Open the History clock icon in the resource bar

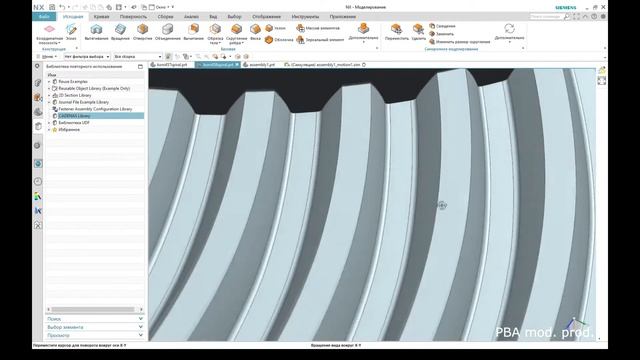coord(38,181)
